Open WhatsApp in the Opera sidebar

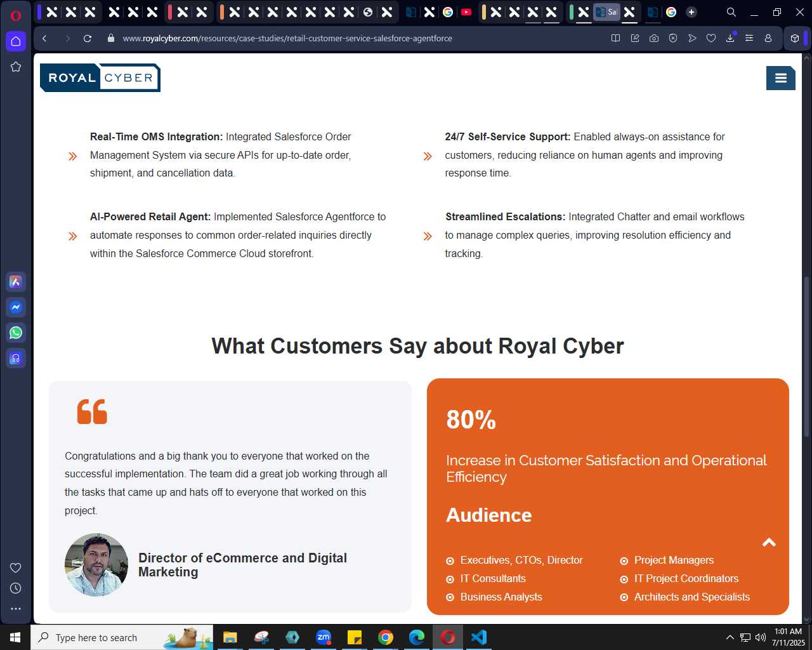coord(16,333)
